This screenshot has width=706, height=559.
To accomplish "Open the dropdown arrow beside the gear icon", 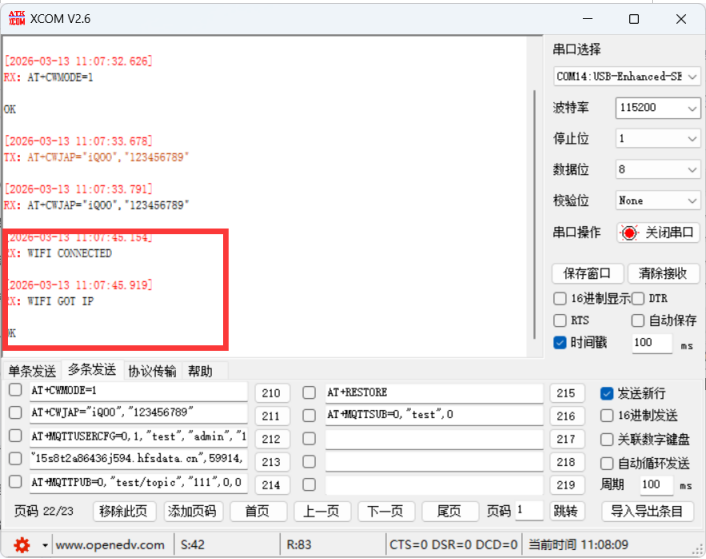I will point(45,545).
